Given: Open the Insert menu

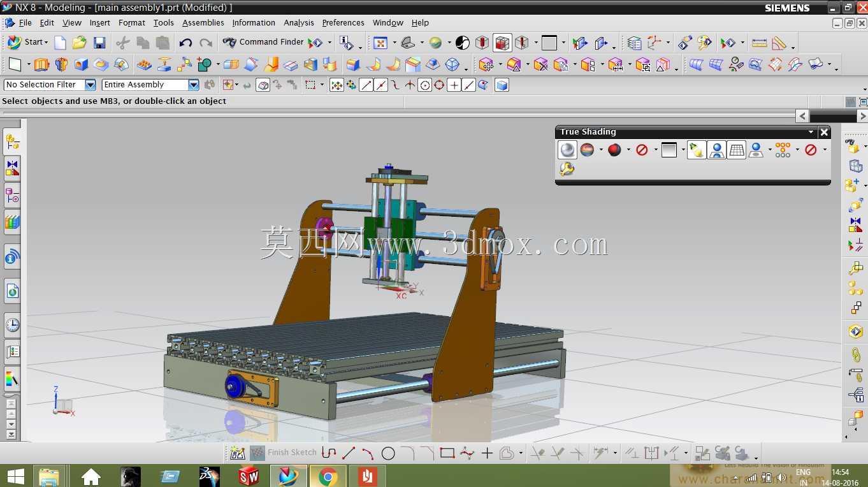Looking at the screenshot, I should [x=100, y=22].
